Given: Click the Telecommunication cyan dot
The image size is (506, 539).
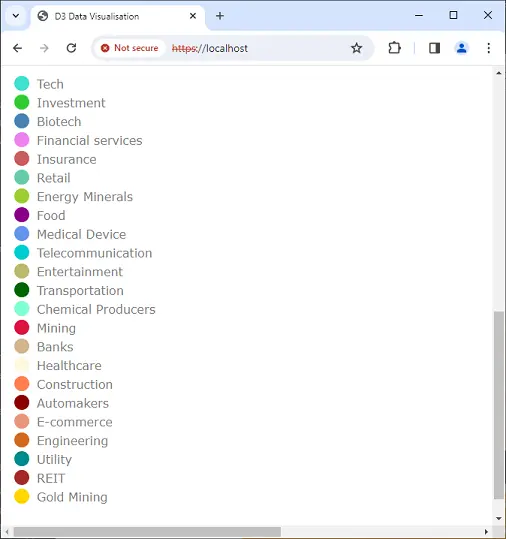Looking at the screenshot, I should [22, 253].
